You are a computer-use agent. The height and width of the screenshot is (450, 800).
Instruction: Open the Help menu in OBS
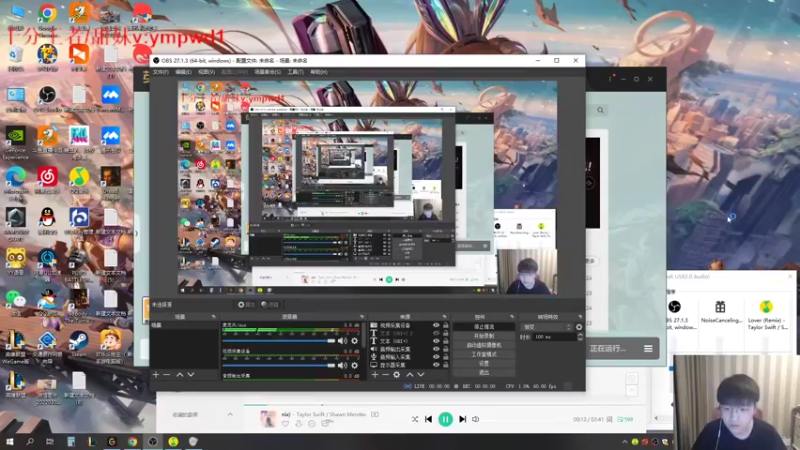319,72
